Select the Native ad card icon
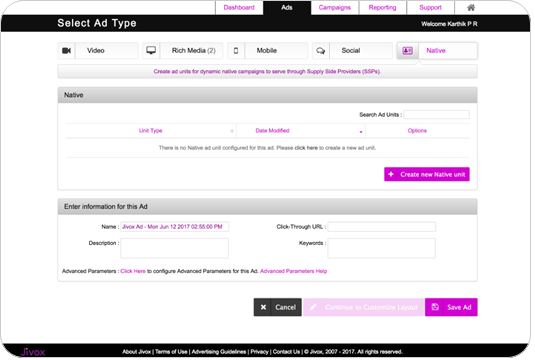535x360 pixels. (x=407, y=51)
